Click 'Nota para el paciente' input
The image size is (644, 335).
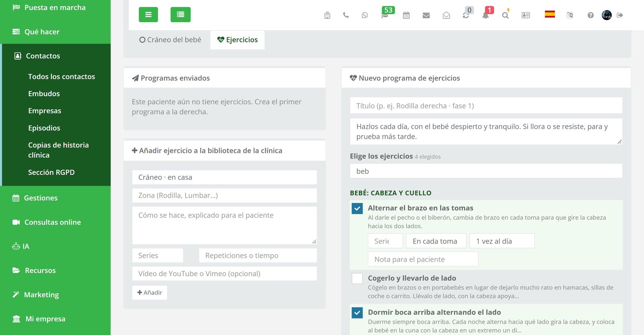coord(423,259)
